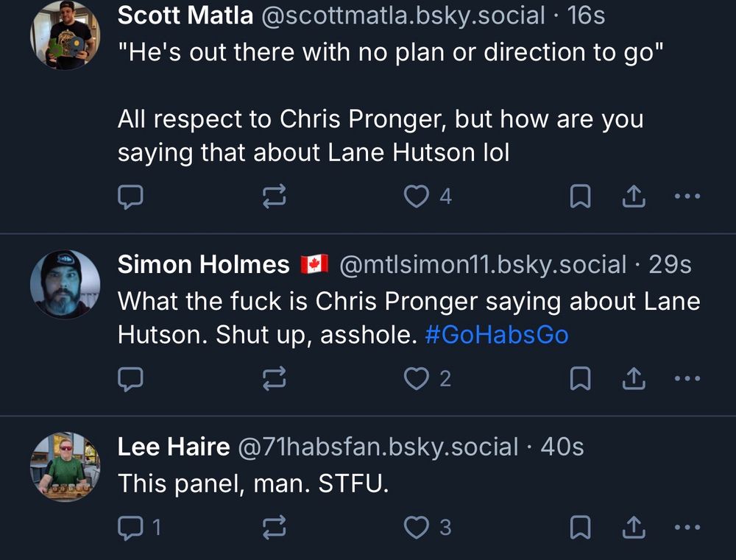Bookmark Simon Holmes's post
Screen dimensions: 736x560
(x=581, y=378)
